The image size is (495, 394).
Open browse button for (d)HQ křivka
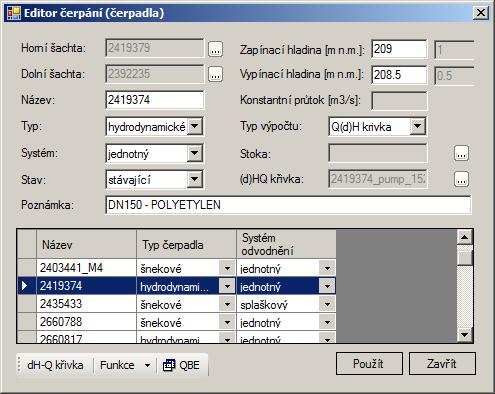click(x=461, y=179)
